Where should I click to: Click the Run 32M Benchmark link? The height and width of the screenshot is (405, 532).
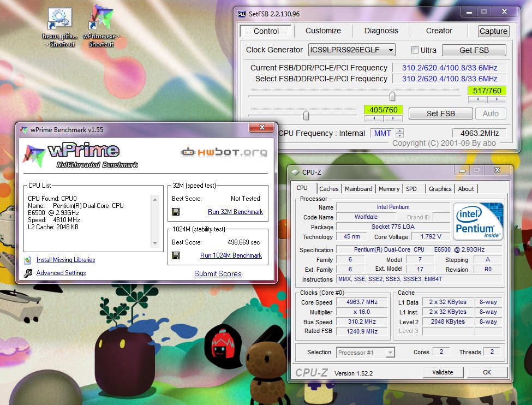pos(235,212)
